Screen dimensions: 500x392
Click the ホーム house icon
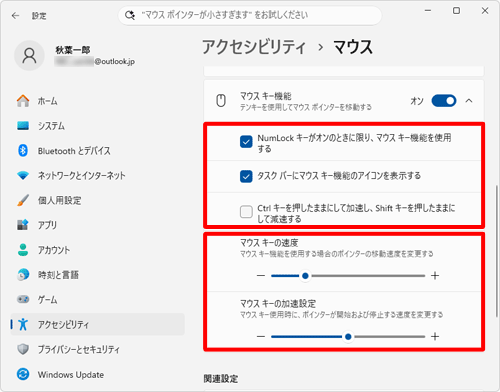(23, 101)
